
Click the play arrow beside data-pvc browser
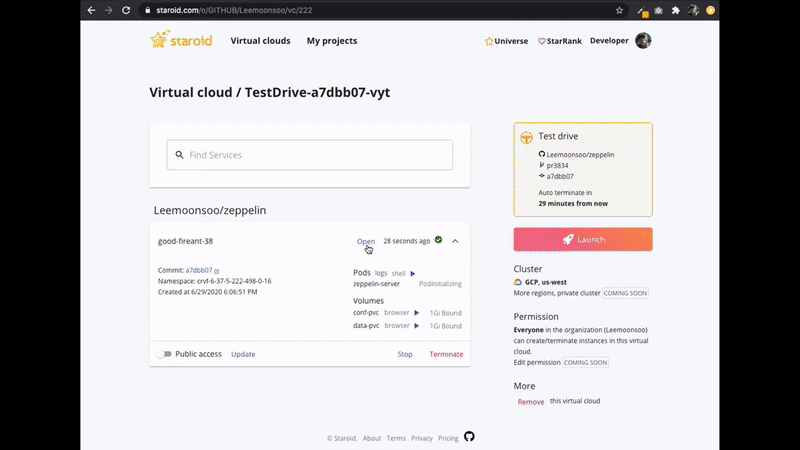pos(416,326)
